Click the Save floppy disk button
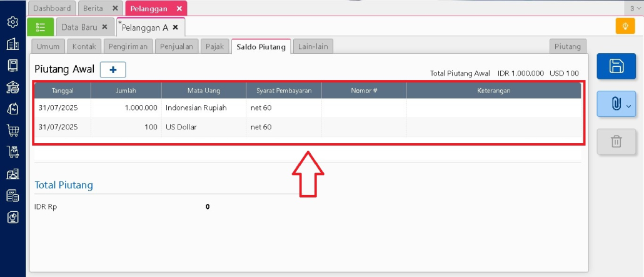The height and width of the screenshot is (277, 644). point(616,66)
